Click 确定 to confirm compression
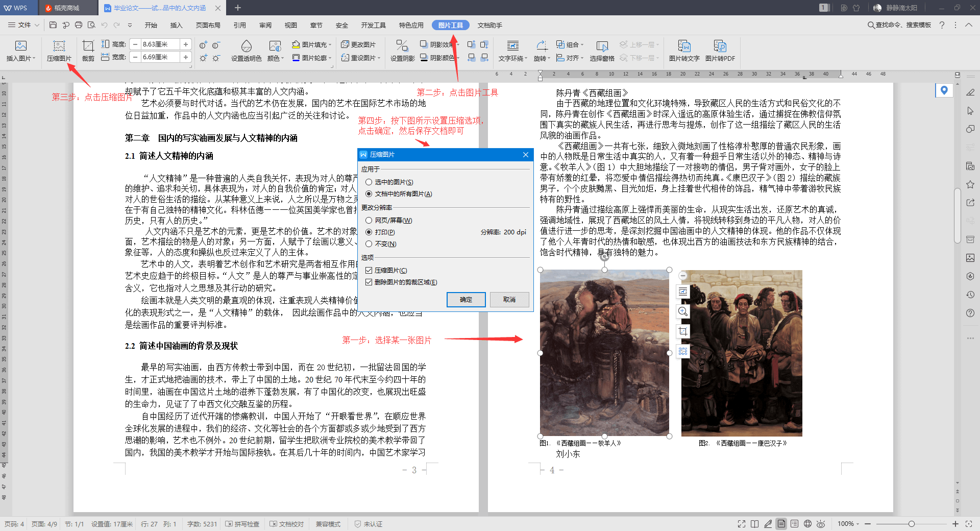Viewport: 980px width, 531px height. pyautogui.click(x=466, y=300)
